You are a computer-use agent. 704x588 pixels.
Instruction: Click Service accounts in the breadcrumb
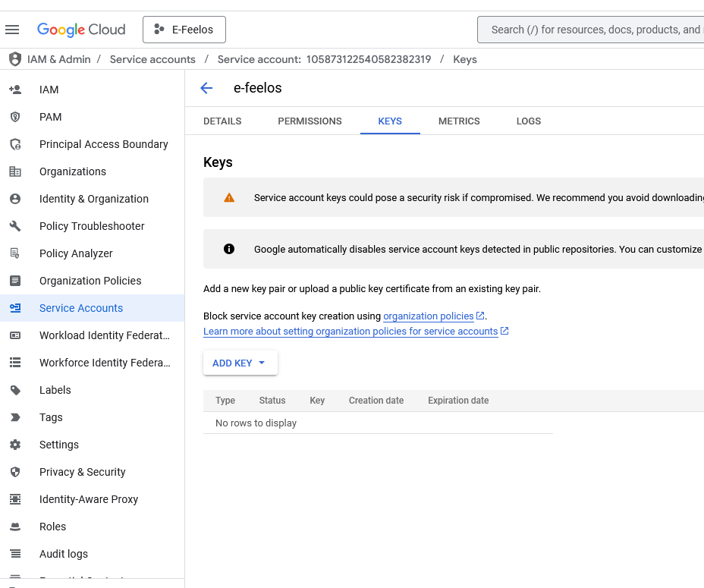coord(152,59)
